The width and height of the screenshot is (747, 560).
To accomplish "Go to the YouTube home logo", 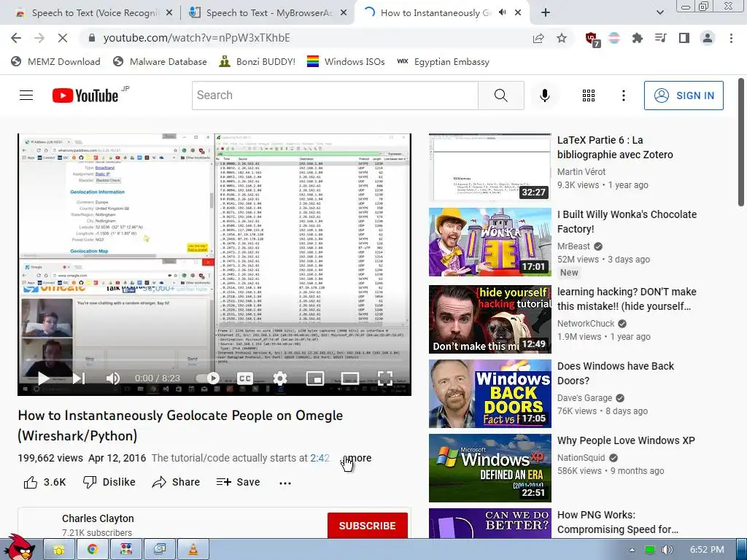I will click(x=85, y=96).
